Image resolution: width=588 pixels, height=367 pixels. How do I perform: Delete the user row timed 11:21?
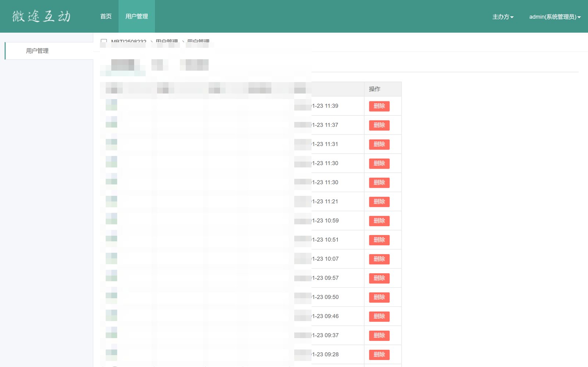click(379, 202)
